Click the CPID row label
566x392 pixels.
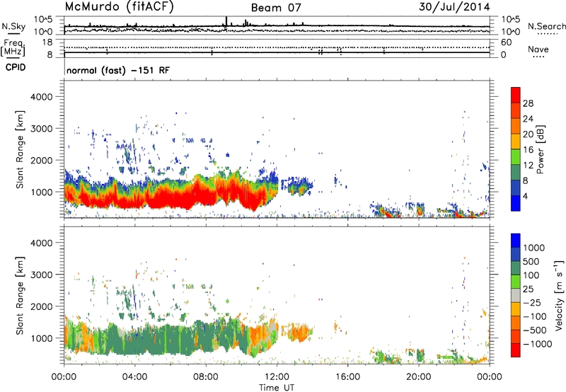16,67
